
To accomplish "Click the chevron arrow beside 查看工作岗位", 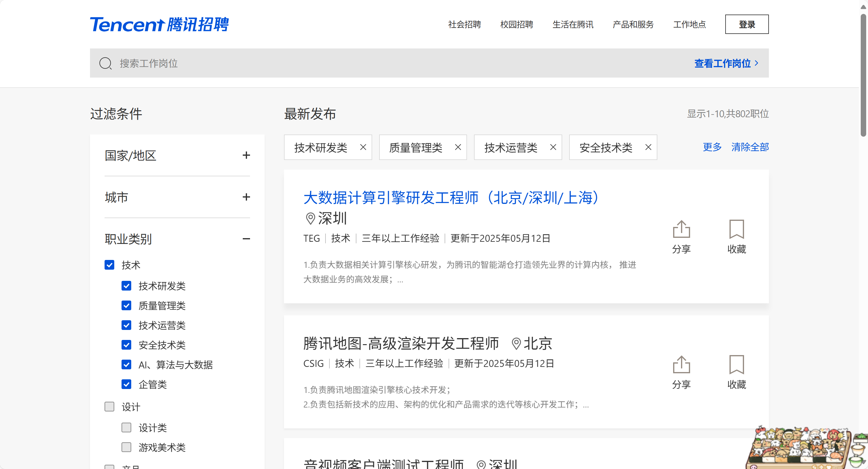I will [x=757, y=63].
